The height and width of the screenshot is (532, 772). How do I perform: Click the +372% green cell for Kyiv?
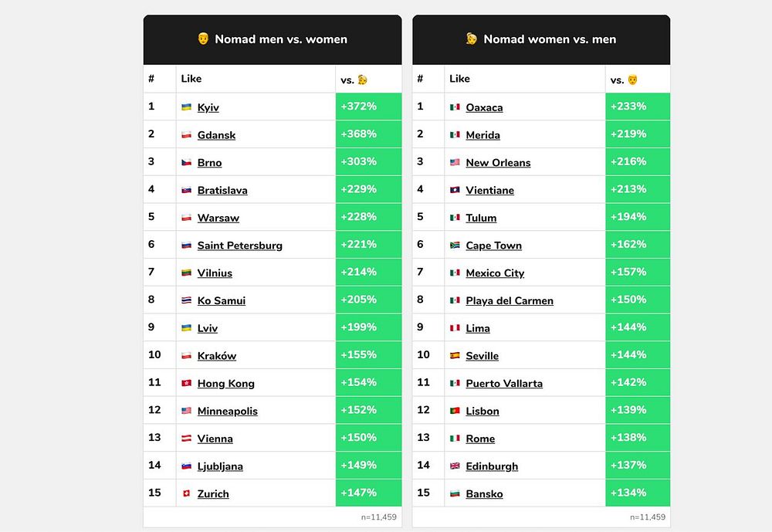369,107
